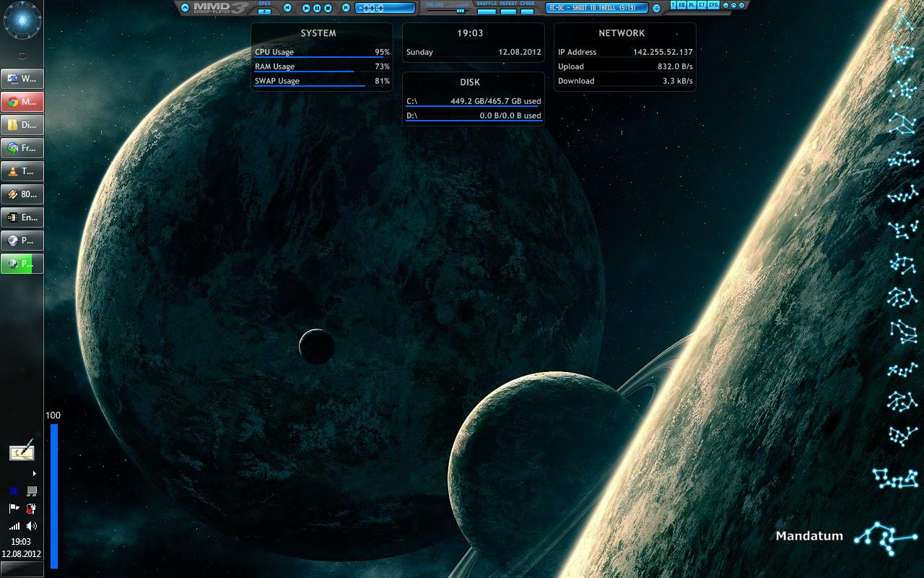Launch VLC from the sidebar dock
Viewport: 924px width, 578px height.
pos(22,171)
